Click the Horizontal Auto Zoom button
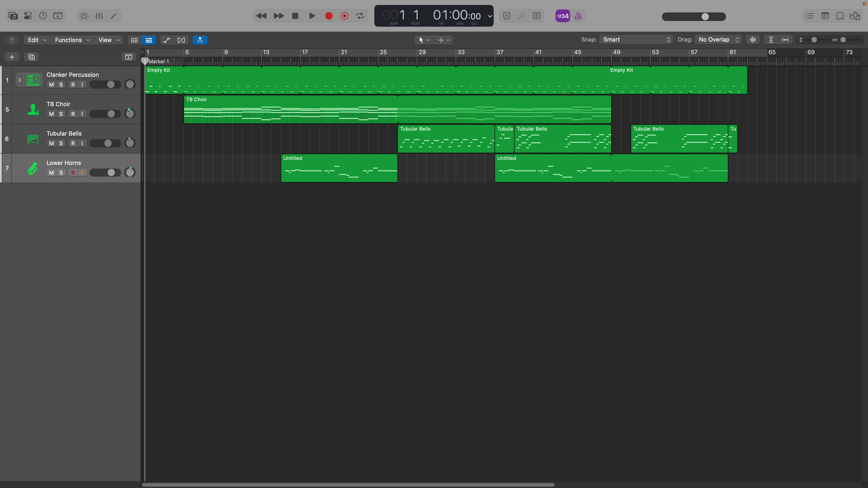868x488 pixels. point(785,40)
